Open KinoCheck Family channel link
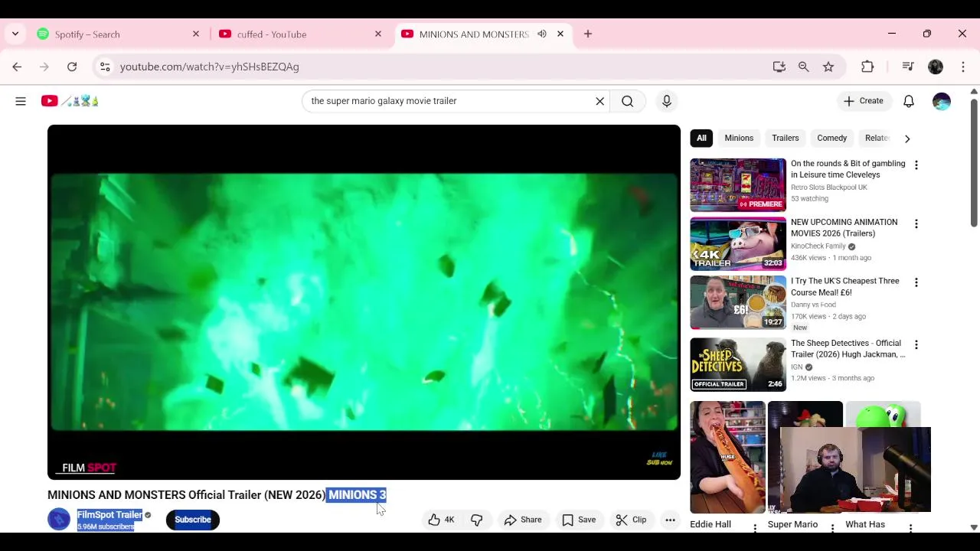The width and height of the screenshot is (980, 551). pos(818,246)
